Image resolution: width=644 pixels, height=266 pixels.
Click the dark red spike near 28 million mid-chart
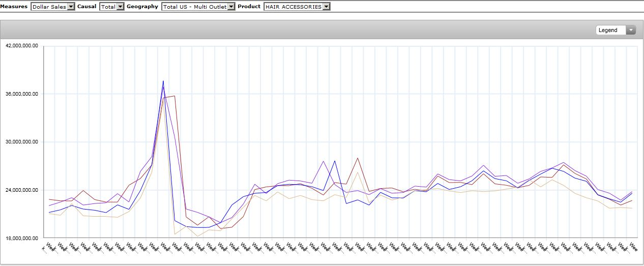pos(358,158)
